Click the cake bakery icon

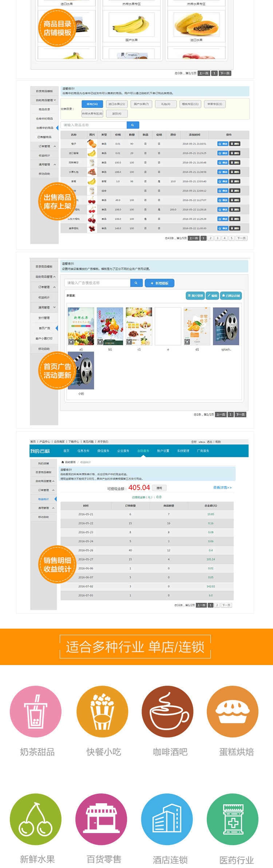point(233,712)
